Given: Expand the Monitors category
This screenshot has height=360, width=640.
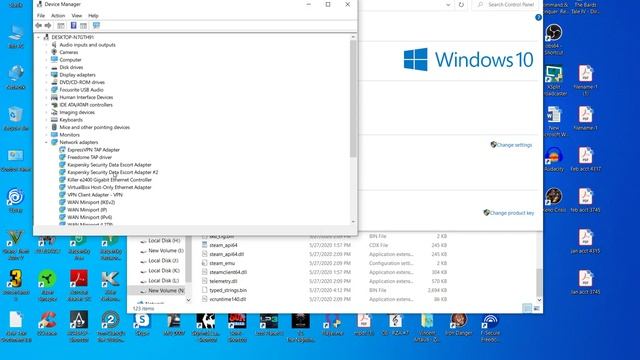Looking at the screenshot, I should point(46,135).
